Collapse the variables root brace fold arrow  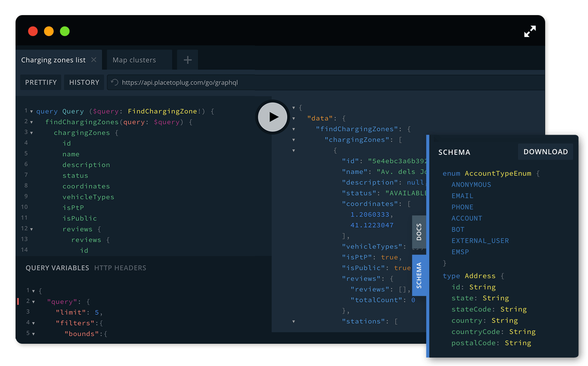tap(34, 291)
